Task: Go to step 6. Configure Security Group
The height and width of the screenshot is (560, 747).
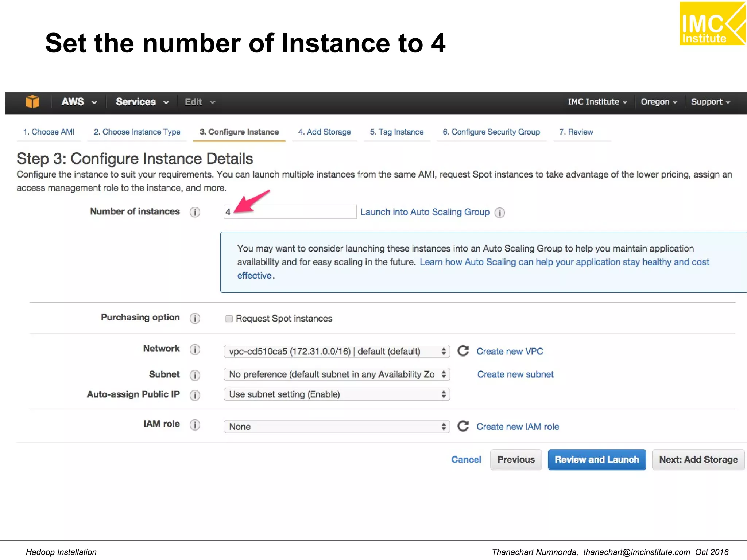Action: click(491, 132)
